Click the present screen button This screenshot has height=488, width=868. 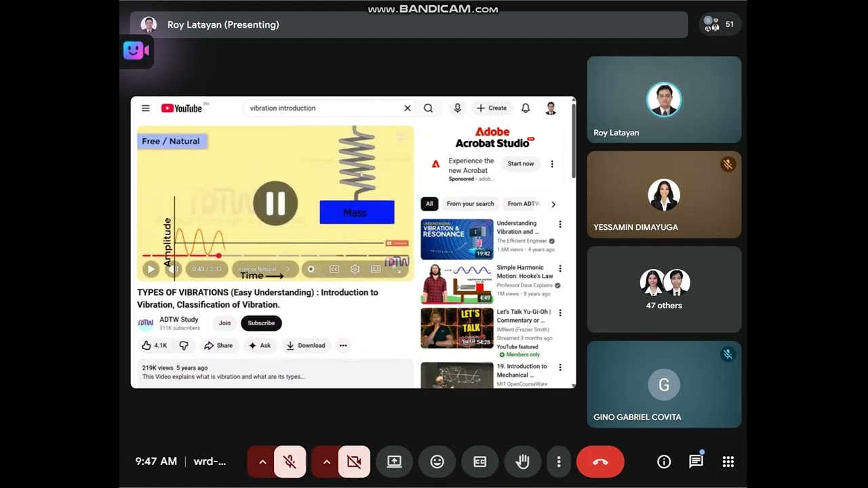click(x=394, y=462)
